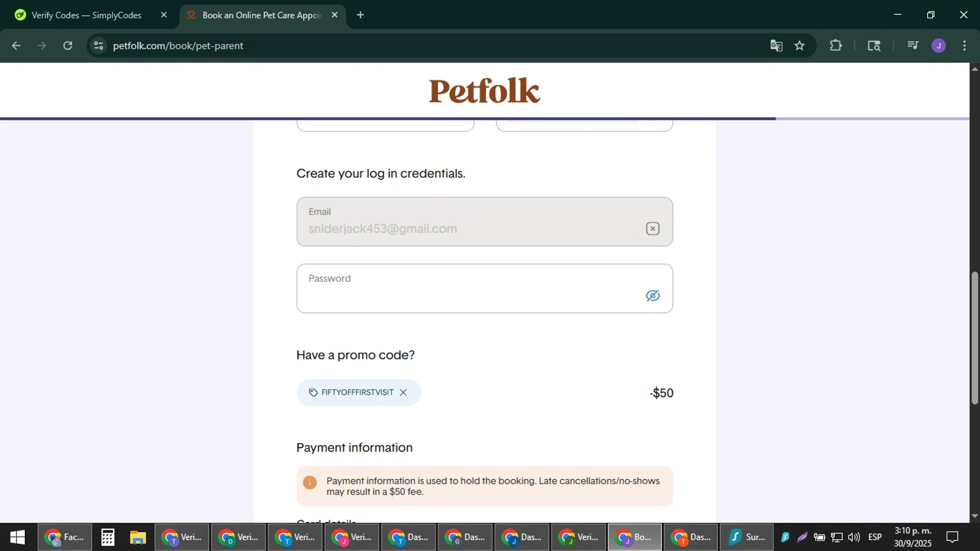980x551 pixels.
Task: Translate this page icon
Action: point(776,46)
